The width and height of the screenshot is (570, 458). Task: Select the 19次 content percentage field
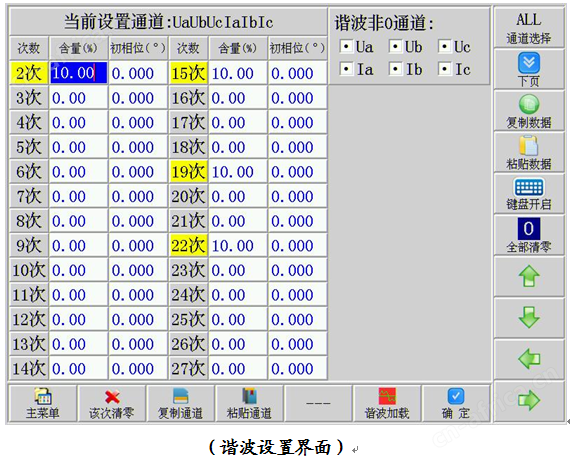[x=238, y=172]
